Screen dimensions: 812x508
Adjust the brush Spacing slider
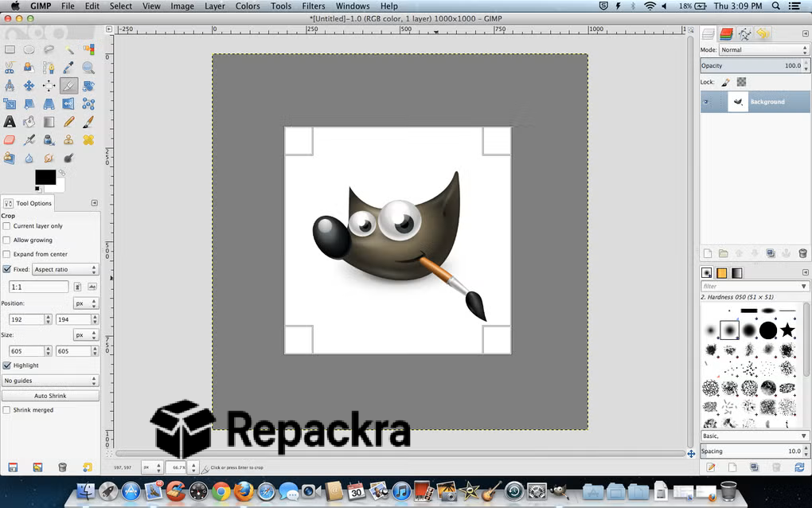[751, 451]
